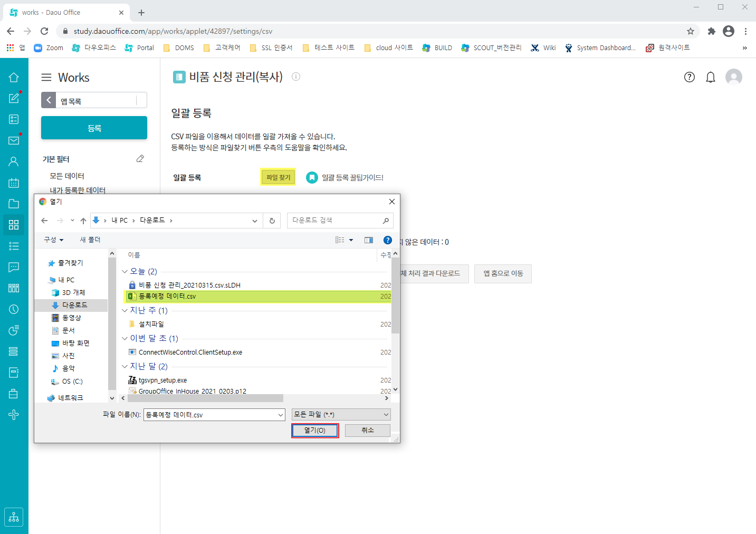Click the 취소 button
This screenshot has height=534, width=756.
coord(368,431)
